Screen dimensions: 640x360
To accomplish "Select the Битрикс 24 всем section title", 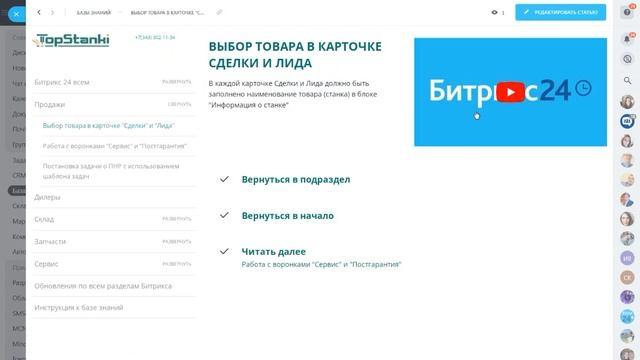I will click(x=62, y=82).
